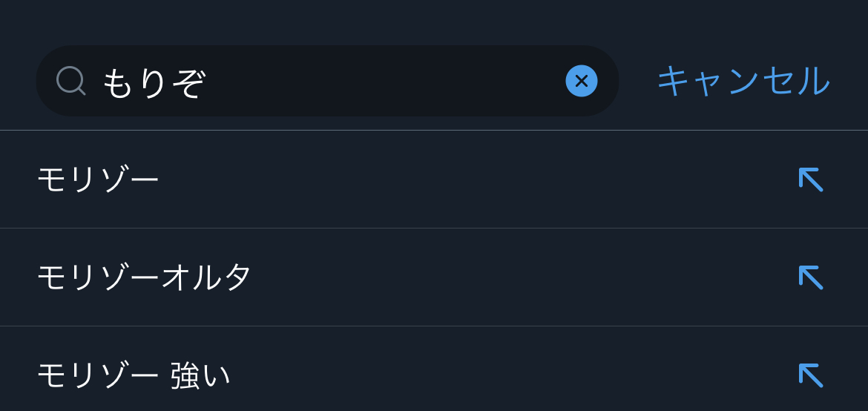868x411 pixels.
Task: Cancel the search via キャンセル
Action: (x=743, y=81)
